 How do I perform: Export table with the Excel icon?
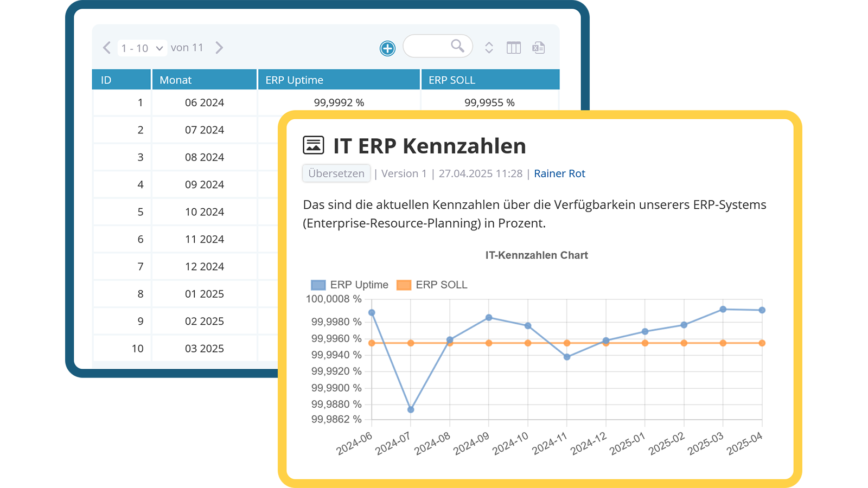click(x=538, y=48)
